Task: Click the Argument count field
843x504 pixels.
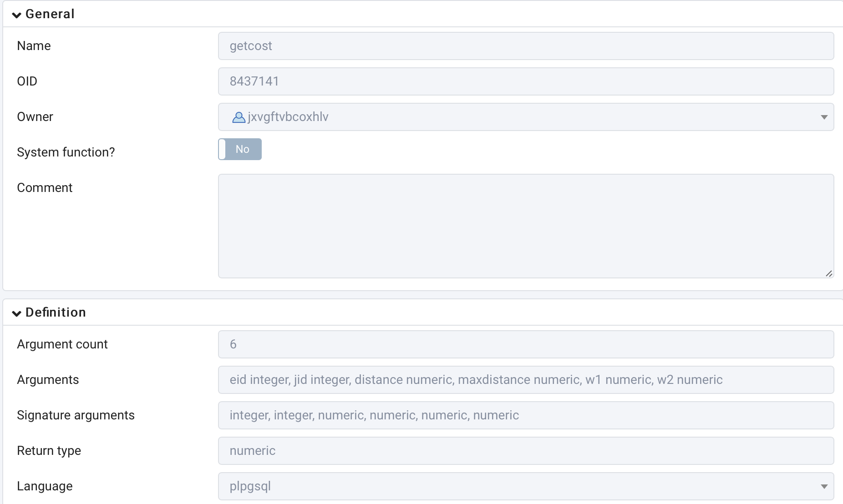Action: tap(526, 344)
